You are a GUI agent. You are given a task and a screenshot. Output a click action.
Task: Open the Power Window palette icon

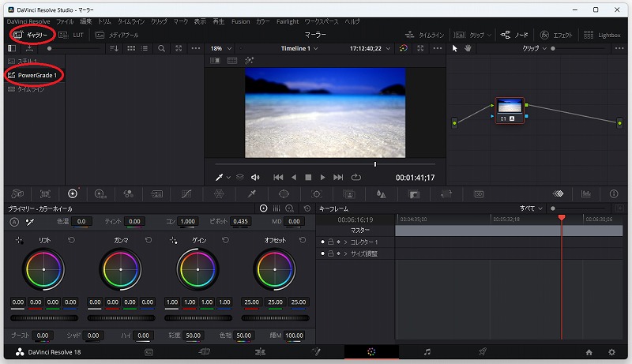[x=284, y=194]
